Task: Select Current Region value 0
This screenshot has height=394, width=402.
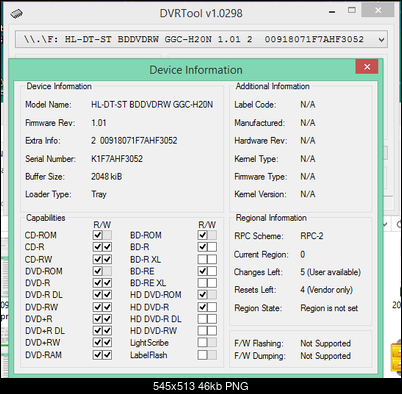Action: [302, 255]
